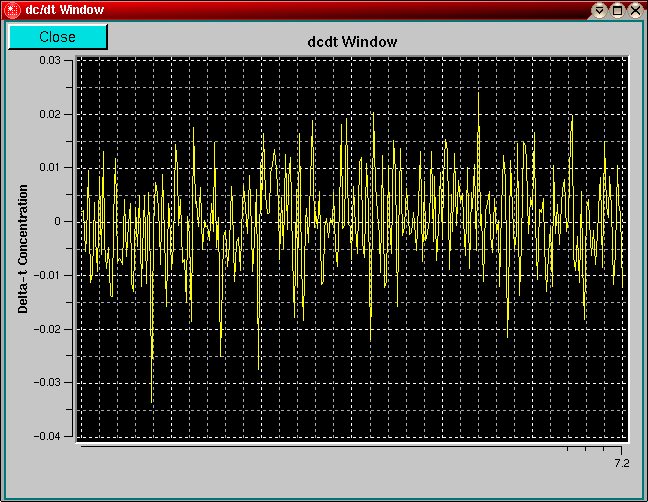
Task: Close window using title bar X button
Action: tap(635, 10)
